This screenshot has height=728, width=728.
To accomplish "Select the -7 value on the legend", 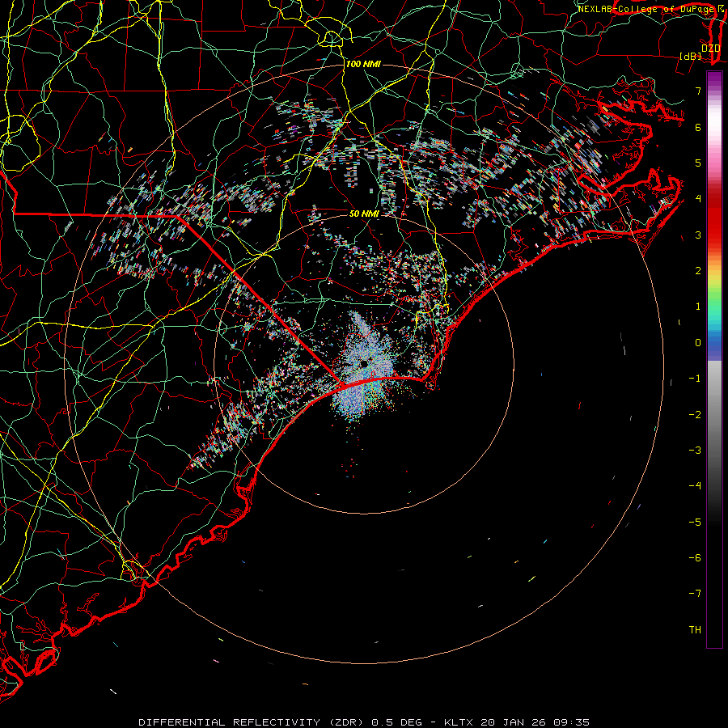I will [695, 594].
